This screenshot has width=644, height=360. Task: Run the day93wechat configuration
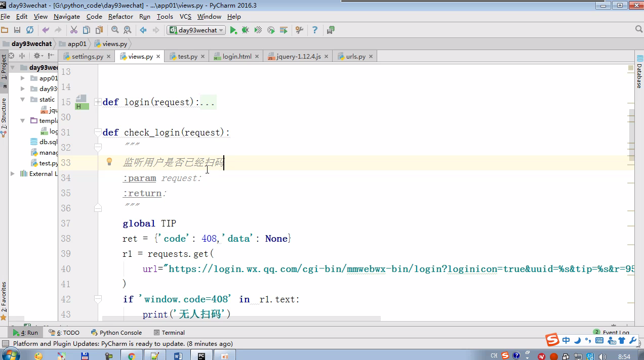(233, 30)
